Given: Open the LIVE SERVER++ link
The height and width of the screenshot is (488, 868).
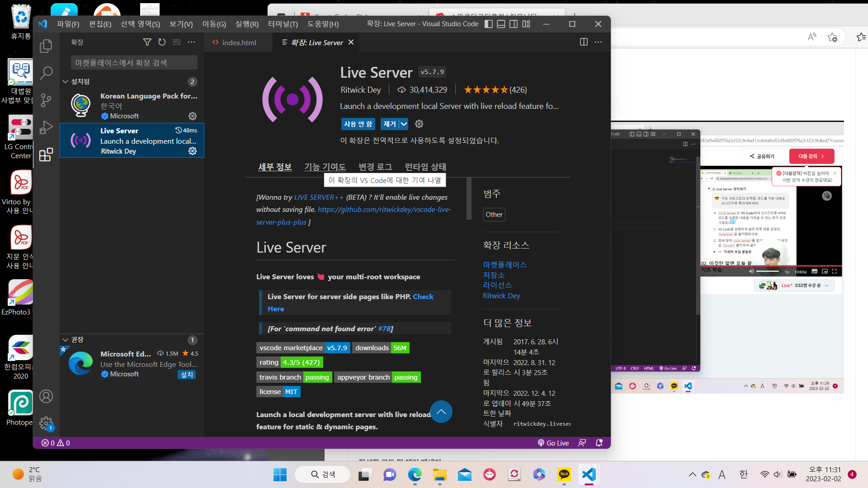Looking at the screenshot, I should (319, 197).
